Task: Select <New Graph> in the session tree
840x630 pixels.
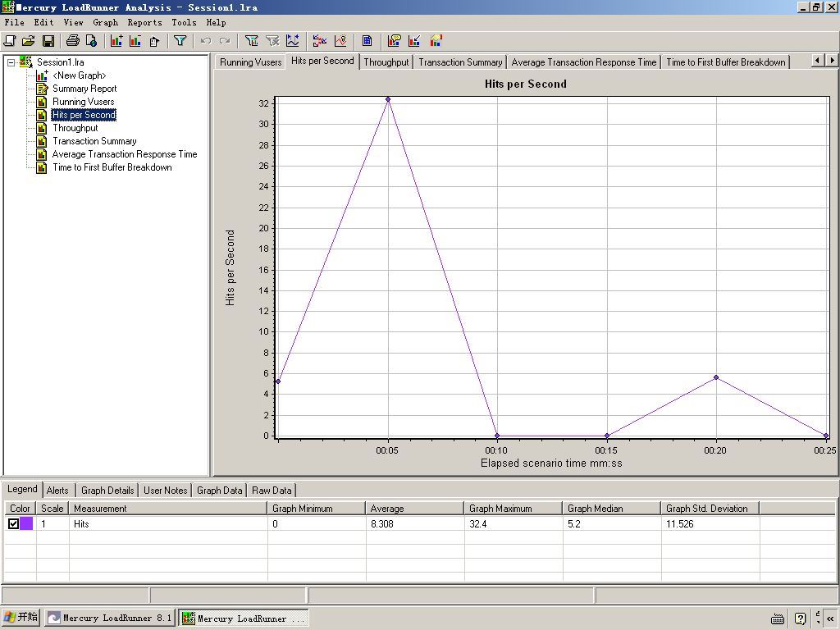Action: 80,75
